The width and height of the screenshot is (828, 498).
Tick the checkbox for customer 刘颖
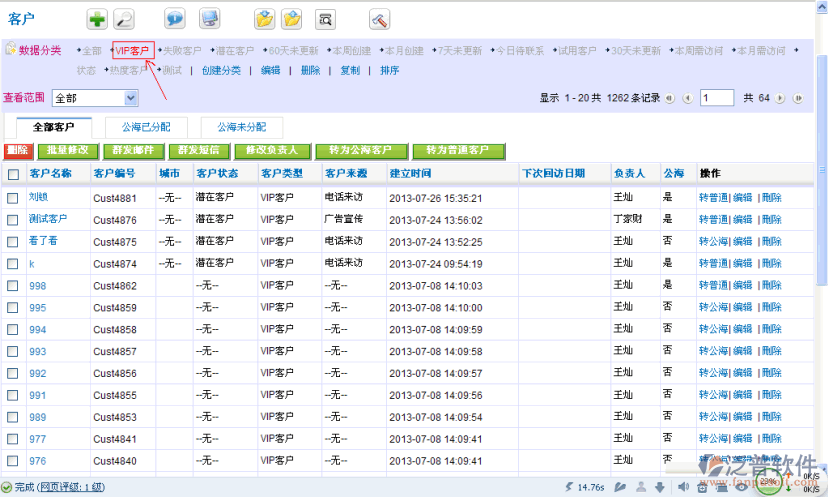[x=13, y=198]
